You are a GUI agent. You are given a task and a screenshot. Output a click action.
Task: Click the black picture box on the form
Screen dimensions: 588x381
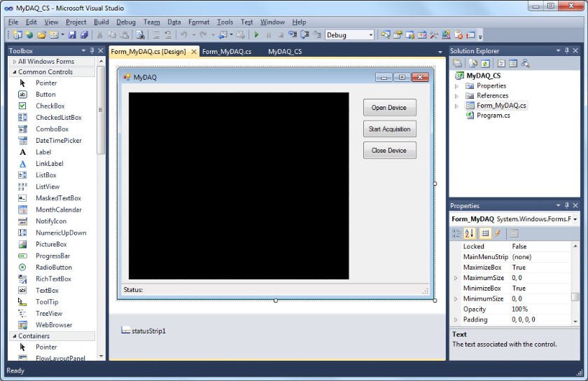click(x=239, y=186)
